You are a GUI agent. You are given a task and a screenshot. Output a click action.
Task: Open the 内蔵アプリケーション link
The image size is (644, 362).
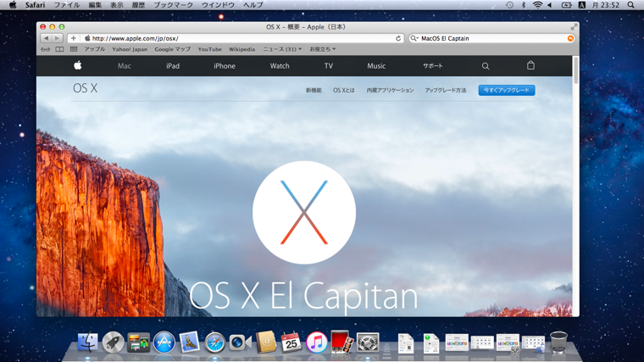click(x=390, y=90)
